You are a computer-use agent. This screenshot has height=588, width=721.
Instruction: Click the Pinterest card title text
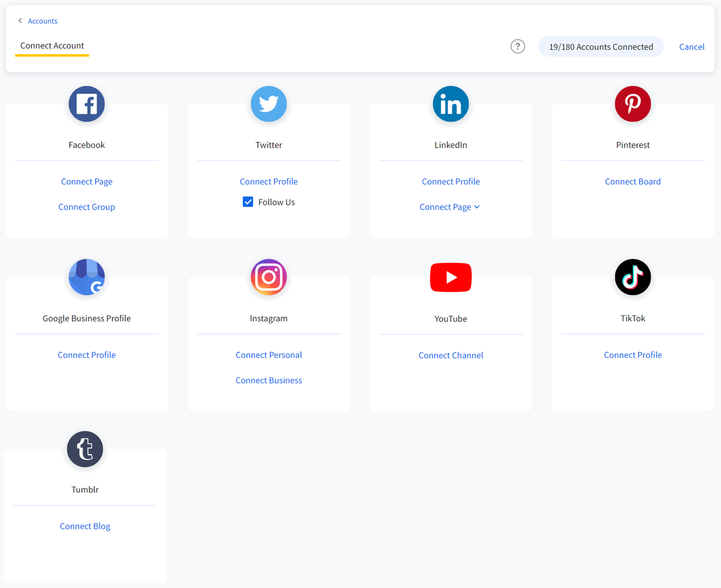coord(633,145)
